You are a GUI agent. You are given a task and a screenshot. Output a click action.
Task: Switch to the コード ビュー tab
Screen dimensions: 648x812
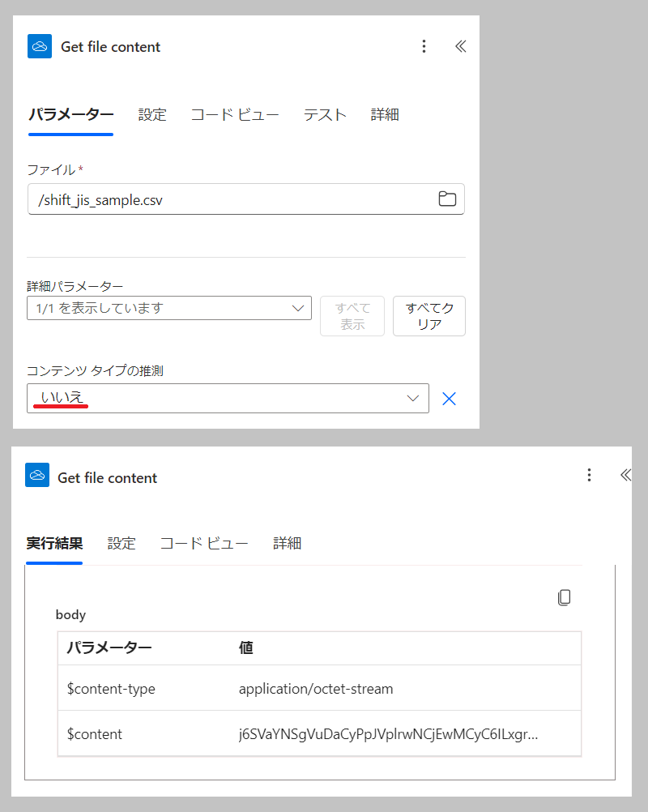tap(234, 114)
